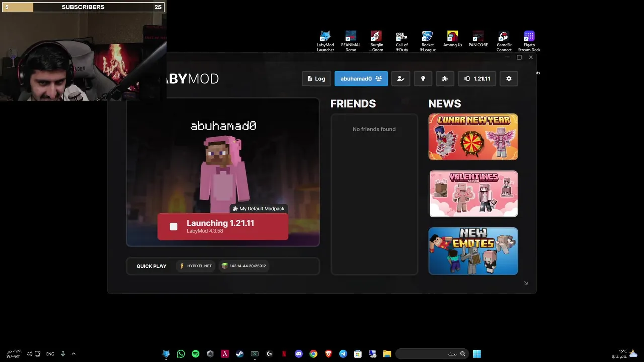This screenshot has width=644, height=362.
Task: Open GameSir Connect desktop shortcut
Action: 504,41
